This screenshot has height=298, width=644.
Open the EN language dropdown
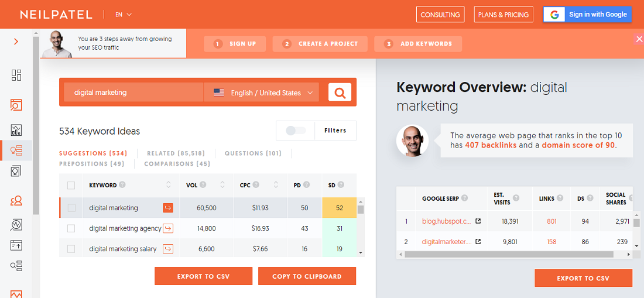point(123,15)
